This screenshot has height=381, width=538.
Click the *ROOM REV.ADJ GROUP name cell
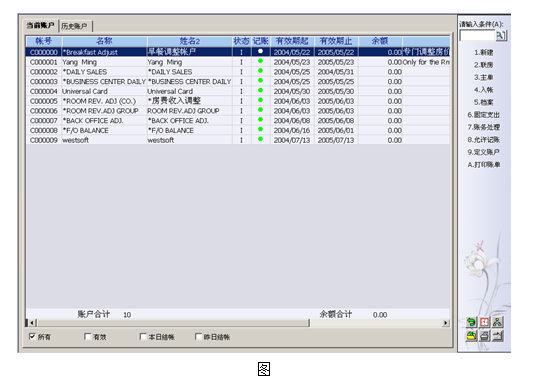click(104, 111)
